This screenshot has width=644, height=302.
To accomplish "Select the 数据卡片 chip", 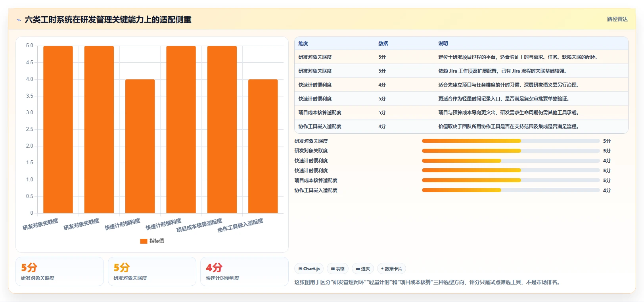I will click(x=391, y=269).
